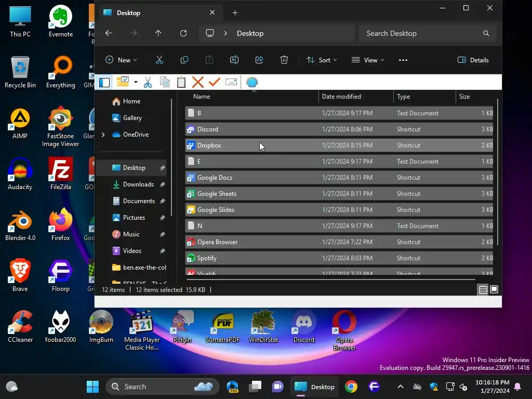532x399 pixels.
Task: Sort by Date modified column header
Action: (x=356, y=97)
